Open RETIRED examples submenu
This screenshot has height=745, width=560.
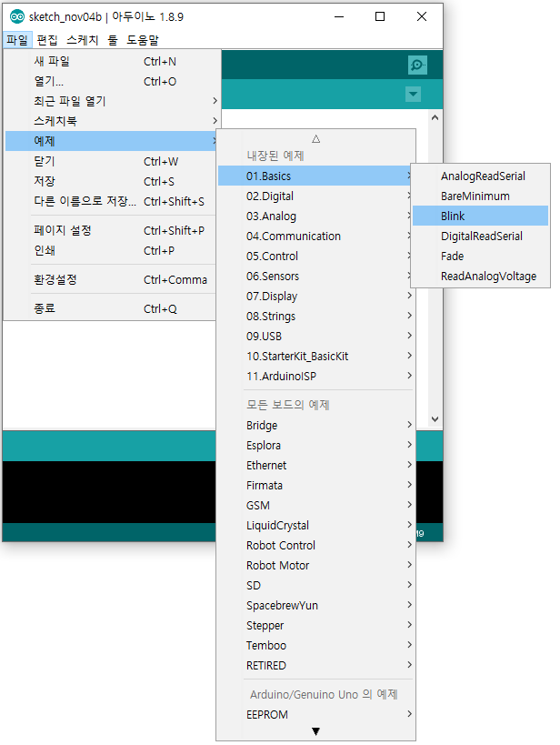(x=315, y=665)
